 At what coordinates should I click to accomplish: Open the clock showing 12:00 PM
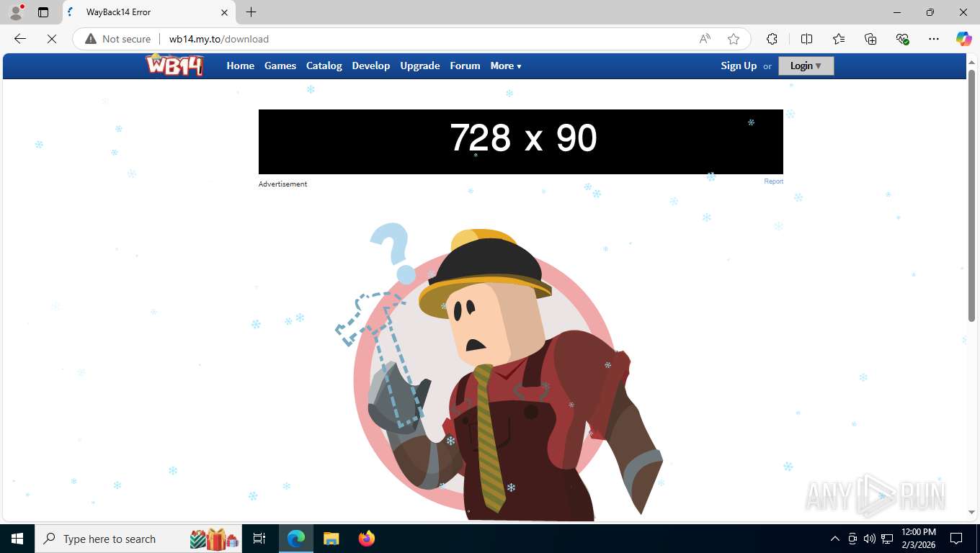click(x=918, y=539)
